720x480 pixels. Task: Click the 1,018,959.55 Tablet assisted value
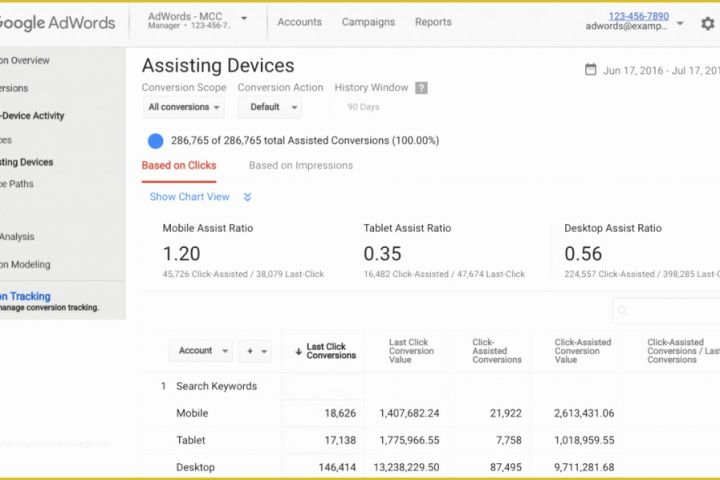click(x=584, y=440)
